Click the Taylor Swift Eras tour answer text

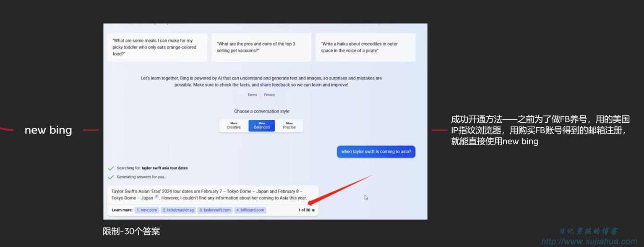point(209,194)
